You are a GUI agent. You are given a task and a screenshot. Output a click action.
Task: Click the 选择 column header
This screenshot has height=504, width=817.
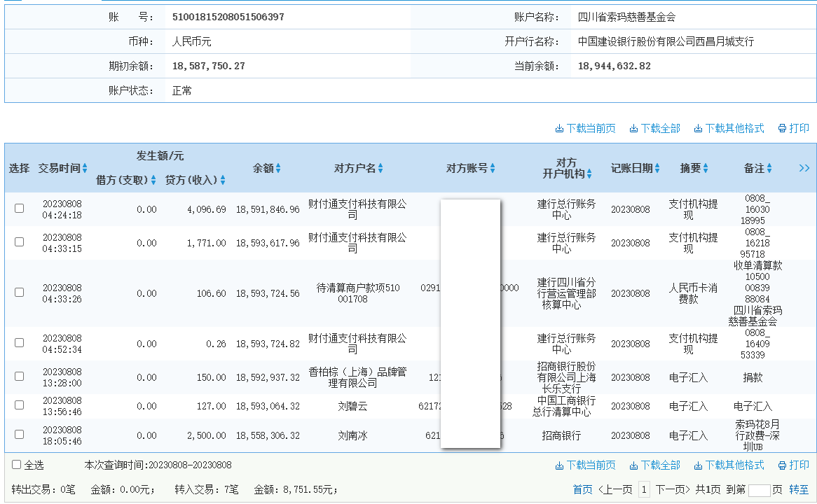tap(20, 168)
